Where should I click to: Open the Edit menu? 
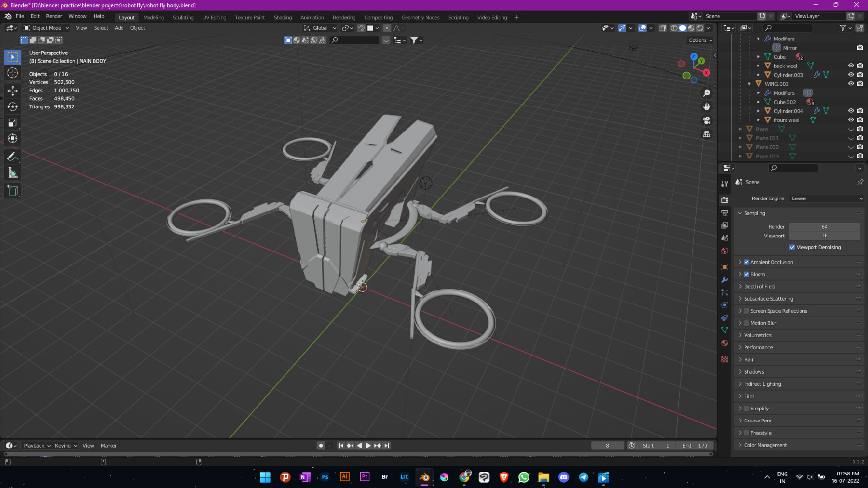[35, 16]
